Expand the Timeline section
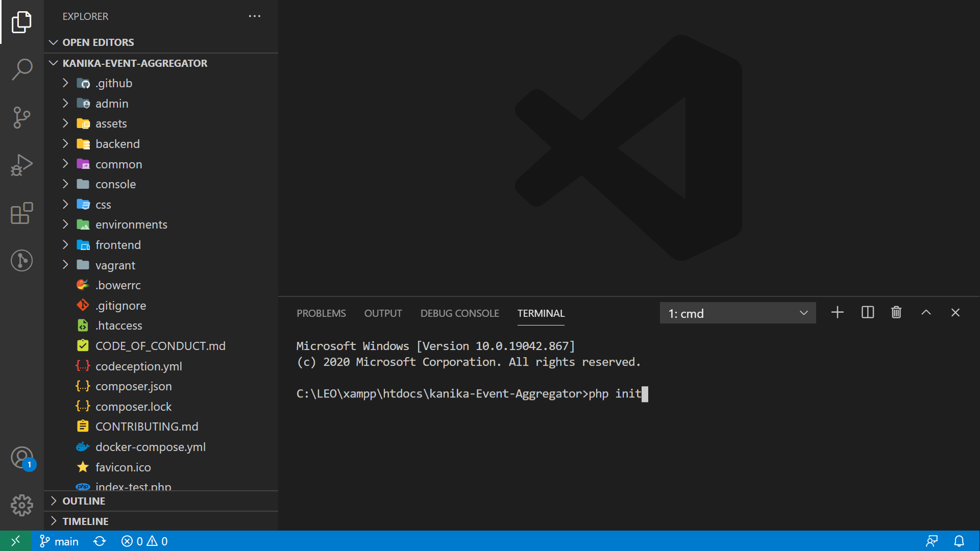Screen dimensions: 980x551 pyautogui.click(x=161, y=521)
